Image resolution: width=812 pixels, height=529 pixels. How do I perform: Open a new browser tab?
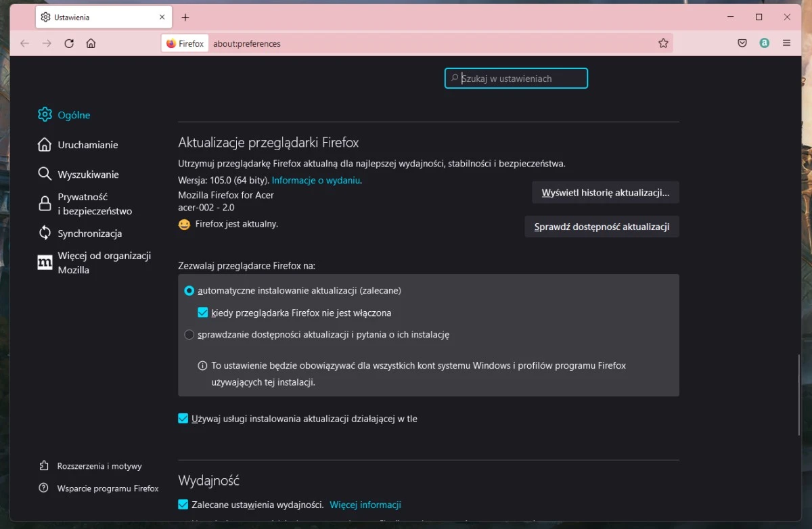coord(185,17)
